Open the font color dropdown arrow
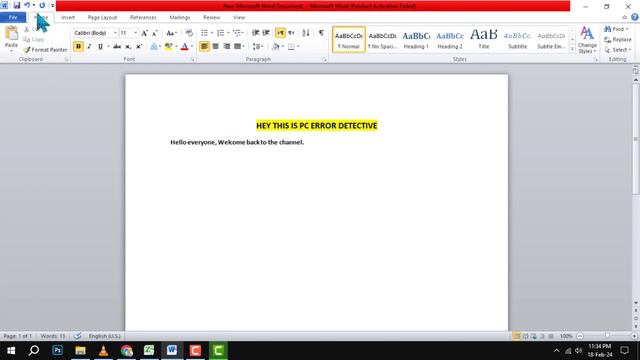640x360 pixels. (192, 47)
